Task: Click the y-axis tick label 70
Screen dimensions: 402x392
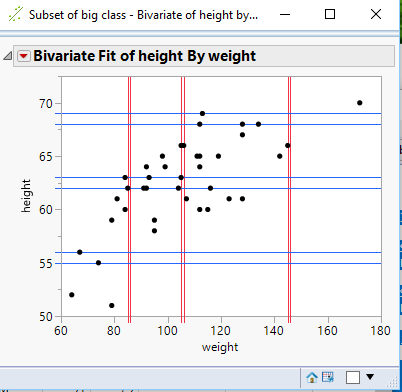Action: [x=46, y=104]
